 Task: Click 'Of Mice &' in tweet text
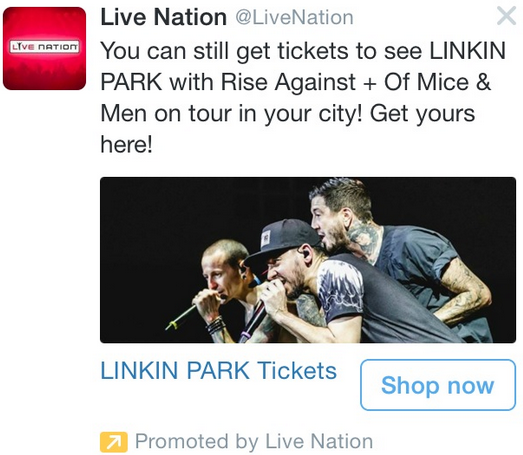pyautogui.click(x=437, y=82)
